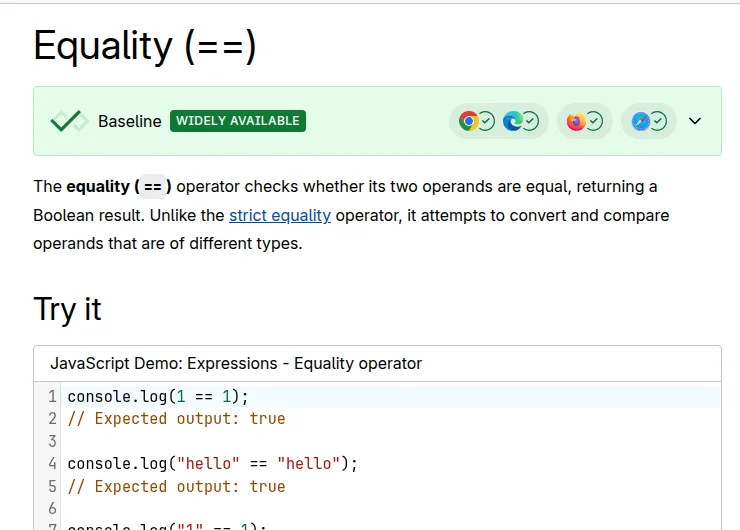Click the JavaScript Demo title bar text
Screen dimensions: 740x530
236,363
